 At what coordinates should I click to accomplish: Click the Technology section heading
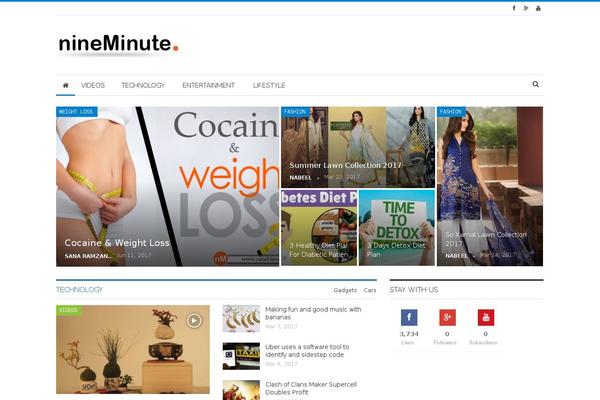click(x=79, y=290)
